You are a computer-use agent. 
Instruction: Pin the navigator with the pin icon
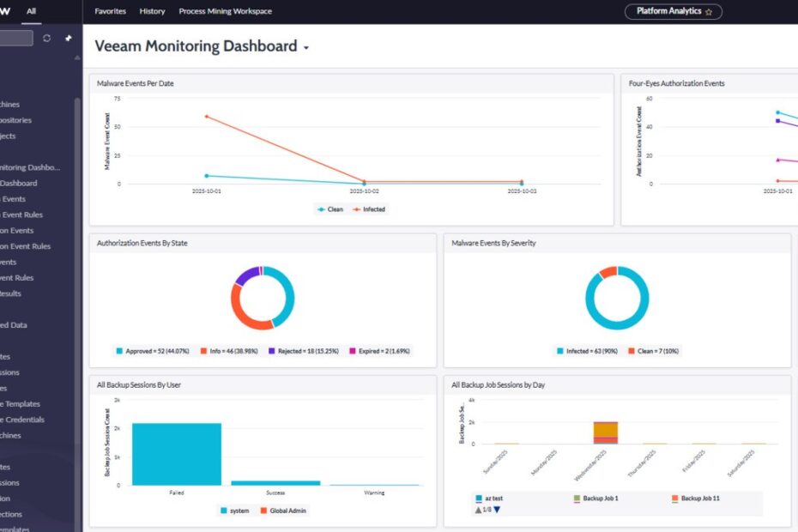[x=69, y=39]
